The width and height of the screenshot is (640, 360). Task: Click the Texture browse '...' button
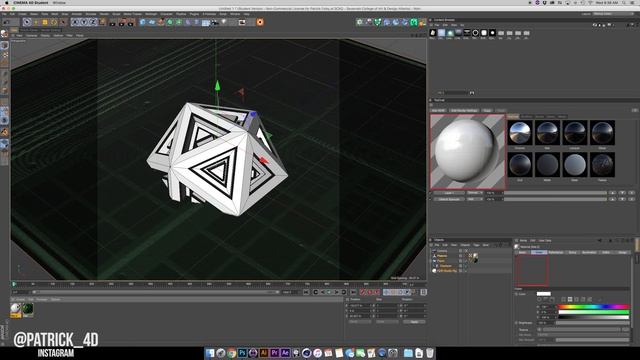tap(625, 329)
